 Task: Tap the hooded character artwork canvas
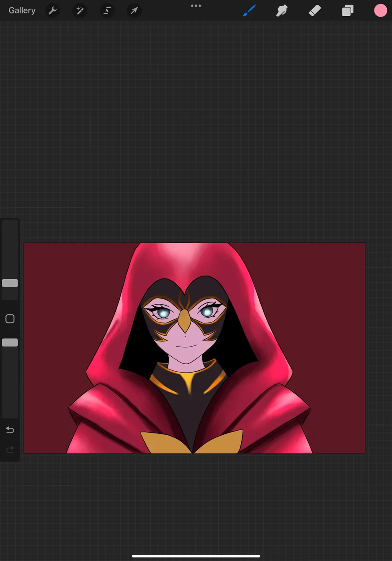[x=195, y=348]
